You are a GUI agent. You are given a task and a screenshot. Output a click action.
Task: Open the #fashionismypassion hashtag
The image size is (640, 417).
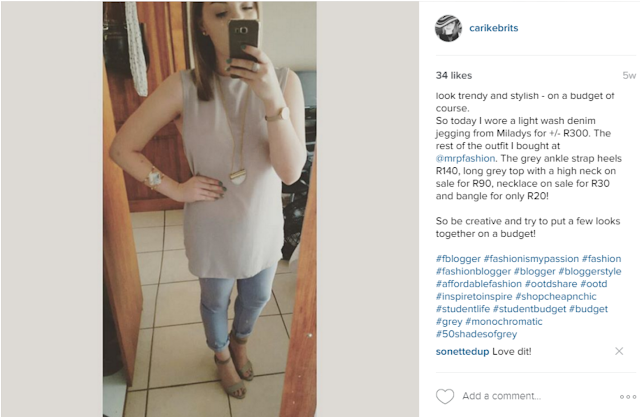click(531, 259)
